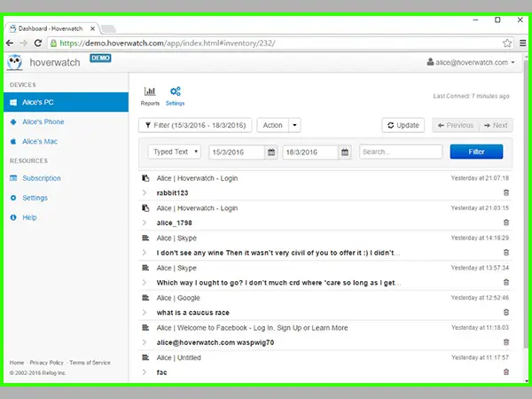Click the Update button
Image resolution: width=532 pixels, height=399 pixels.
[403, 125]
